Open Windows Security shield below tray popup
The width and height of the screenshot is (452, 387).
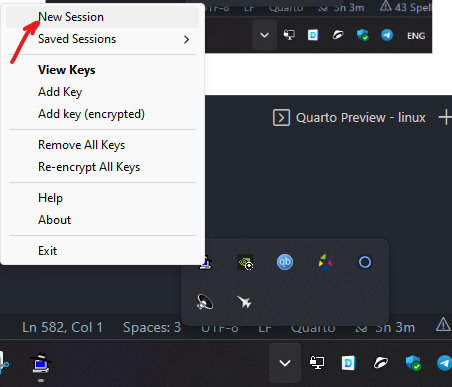tap(413, 363)
